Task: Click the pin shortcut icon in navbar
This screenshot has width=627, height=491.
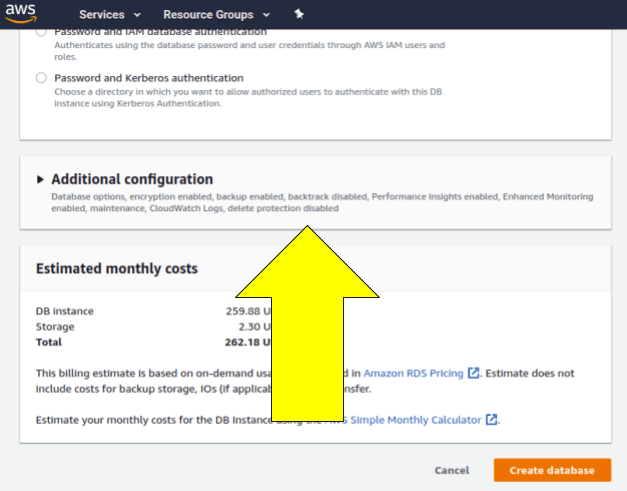Action: click(299, 15)
